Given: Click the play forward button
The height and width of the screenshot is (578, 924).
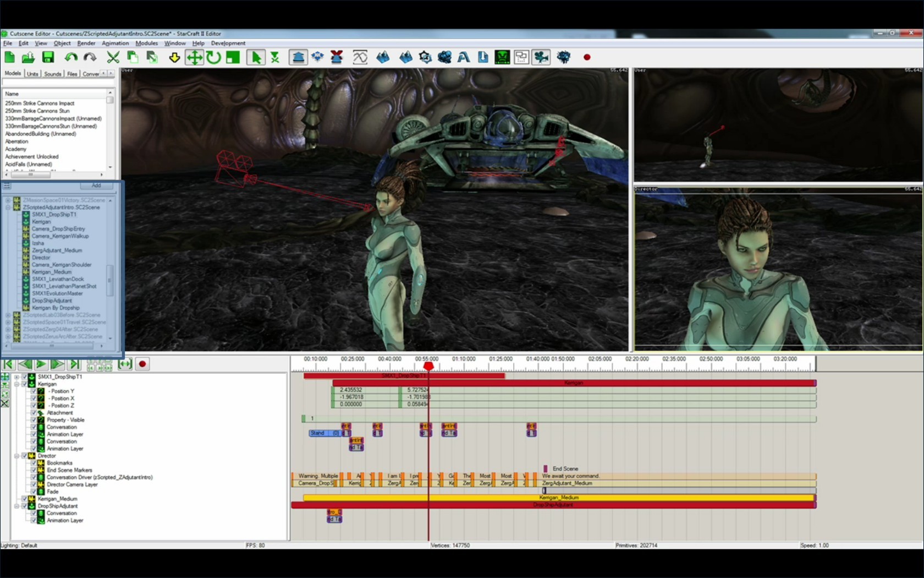Looking at the screenshot, I should click(41, 364).
